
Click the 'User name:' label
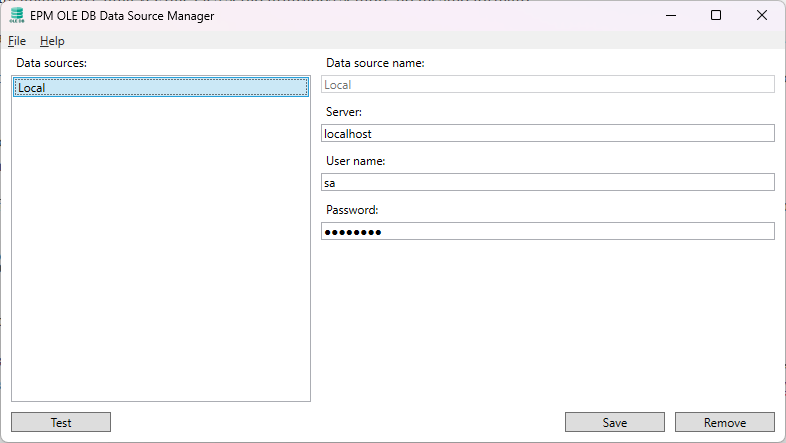(355, 161)
